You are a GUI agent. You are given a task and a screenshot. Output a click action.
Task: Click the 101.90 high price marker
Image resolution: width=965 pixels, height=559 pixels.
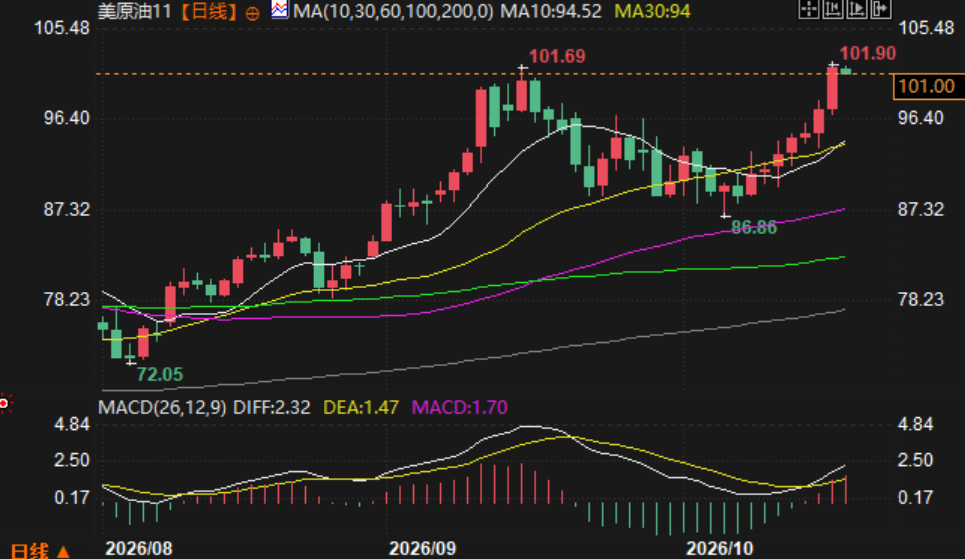pyautogui.click(x=868, y=54)
